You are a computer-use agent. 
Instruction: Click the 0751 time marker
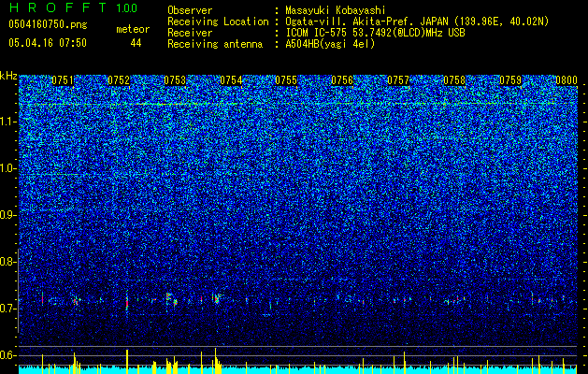coord(63,80)
